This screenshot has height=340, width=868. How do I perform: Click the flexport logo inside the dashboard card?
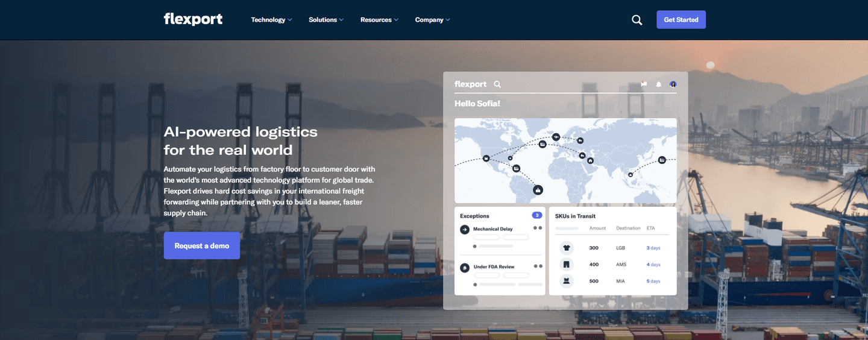click(470, 84)
